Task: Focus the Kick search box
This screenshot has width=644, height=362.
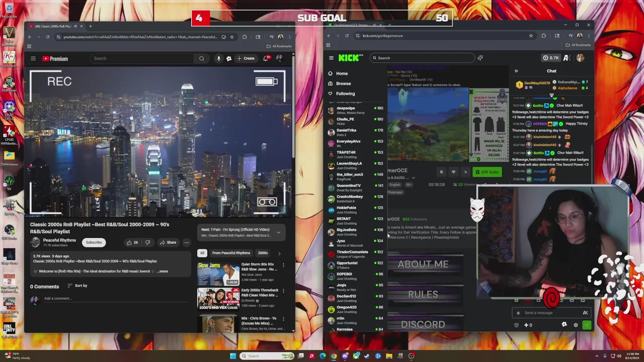Action: pos(423,58)
